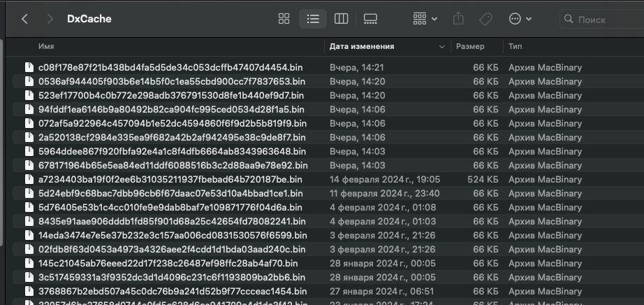
Task: Sort by the Имя column header
Action: coord(46,46)
